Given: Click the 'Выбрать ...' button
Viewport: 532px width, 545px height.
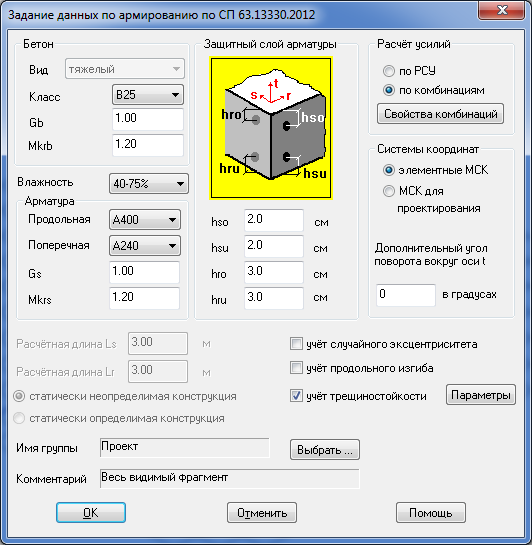Looking at the screenshot, I should coord(325,450).
